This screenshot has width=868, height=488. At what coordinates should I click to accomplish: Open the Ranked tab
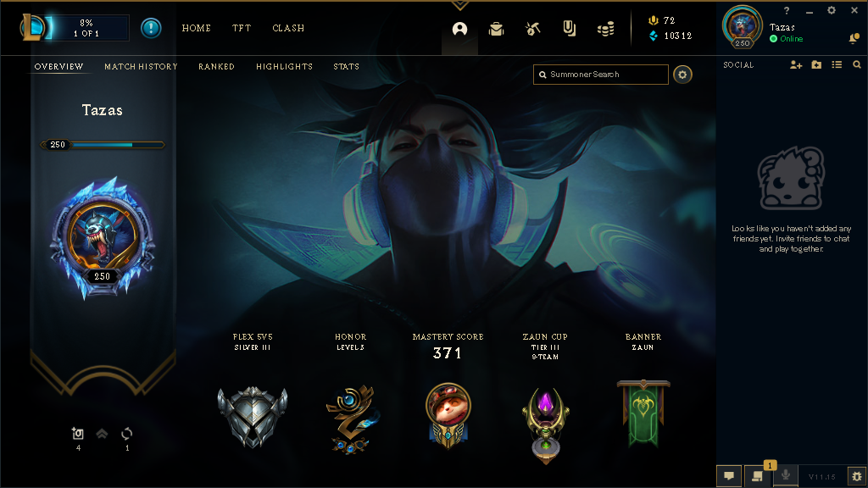click(216, 66)
